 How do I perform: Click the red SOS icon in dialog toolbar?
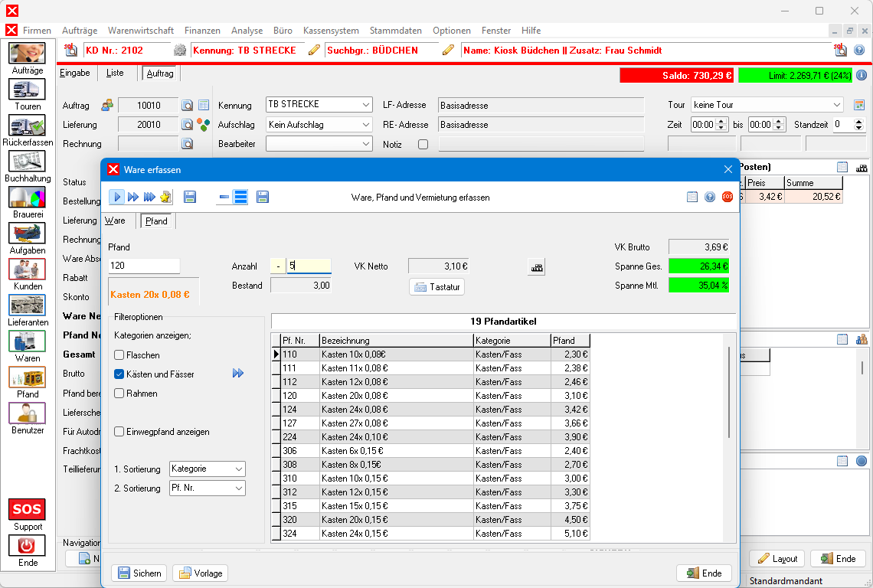tap(727, 197)
